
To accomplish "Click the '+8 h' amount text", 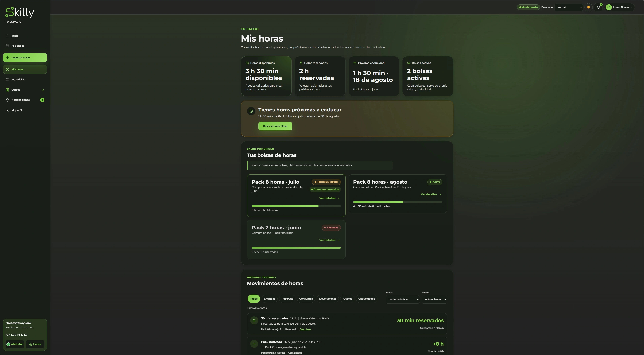I will click(x=438, y=344).
